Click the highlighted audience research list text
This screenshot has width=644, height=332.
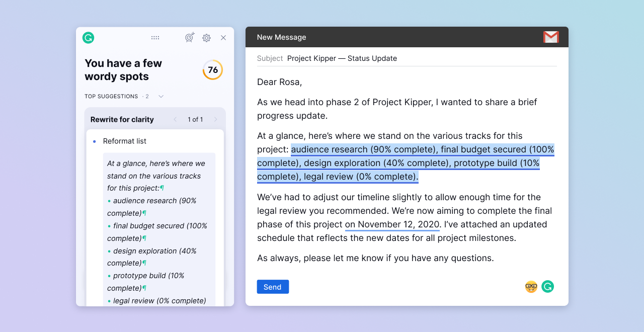tap(406, 163)
